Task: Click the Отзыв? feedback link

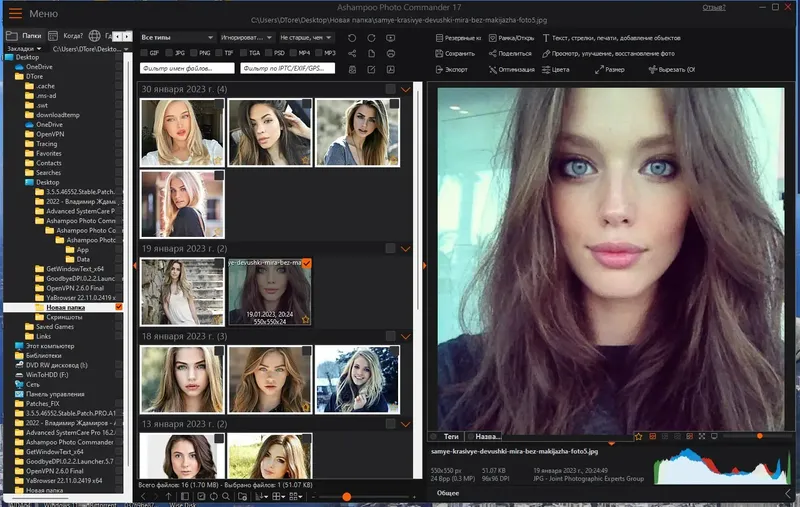Action: (x=713, y=7)
